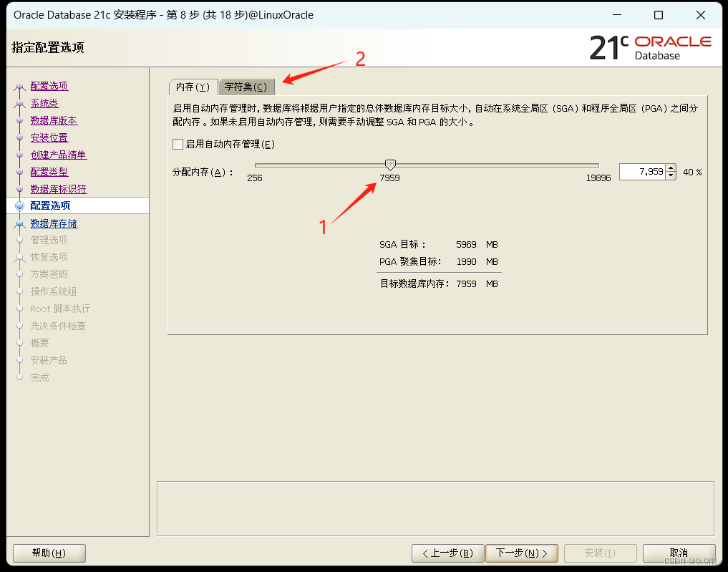Click the 下一步 button to proceed
The height and width of the screenshot is (572, 728).
pyautogui.click(x=522, y=553)
